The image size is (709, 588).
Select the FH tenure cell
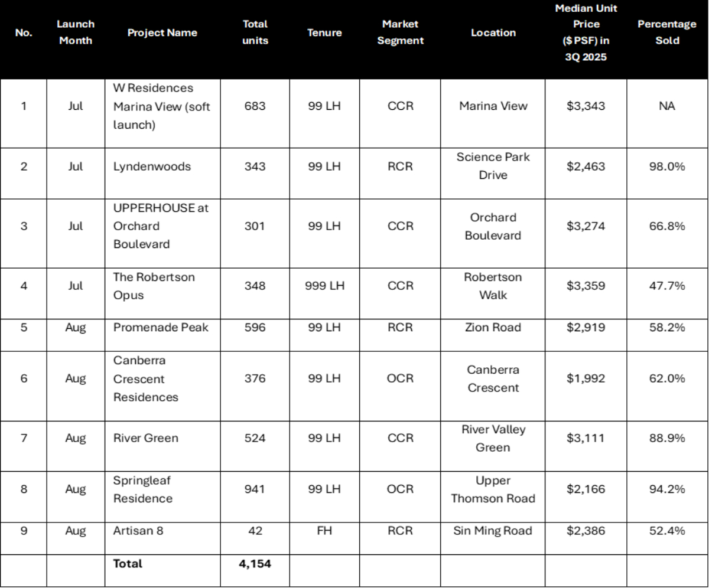tap(324, 531)
